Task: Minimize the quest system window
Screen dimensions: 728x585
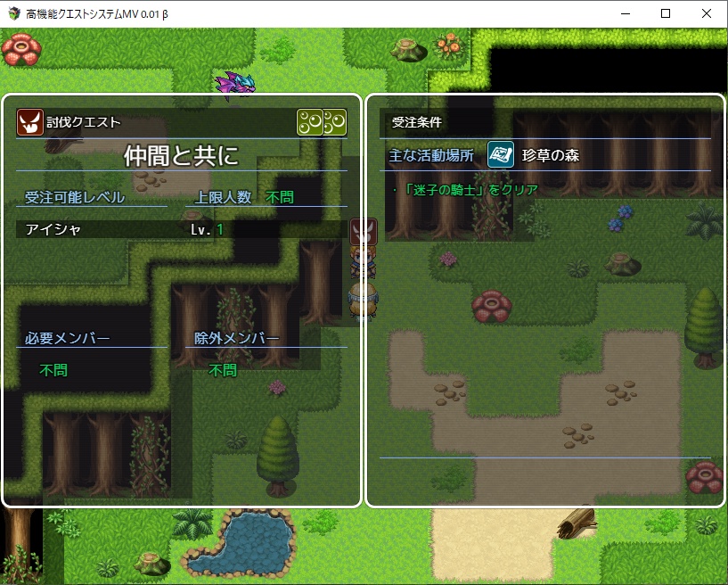Action: pos(626,13)
